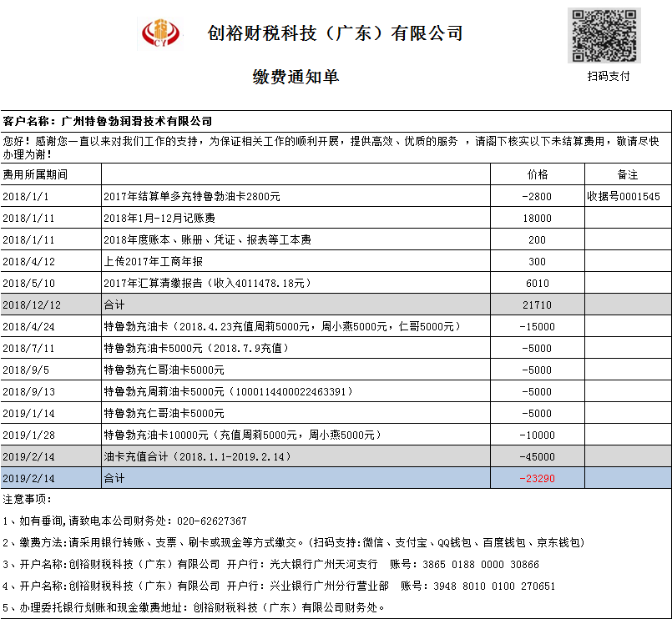Click the "缴费通知单" document heading
The image size is (672, 619).
(296, 77)
